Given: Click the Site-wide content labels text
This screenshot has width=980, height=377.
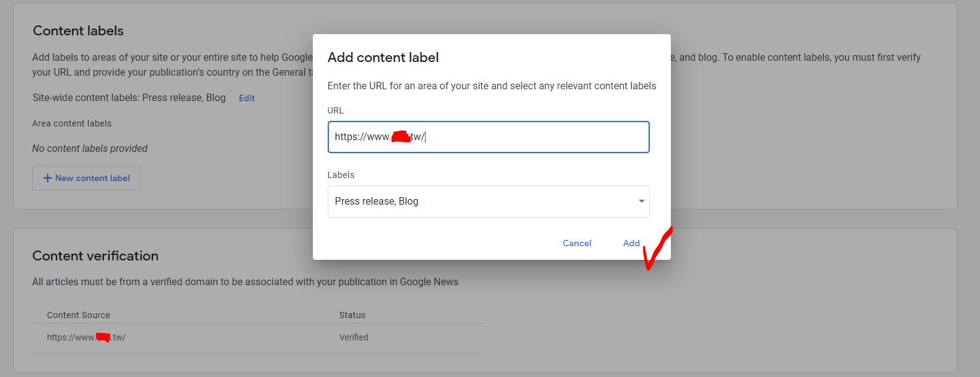Looking at the screenshot, I should coord(129,98).
